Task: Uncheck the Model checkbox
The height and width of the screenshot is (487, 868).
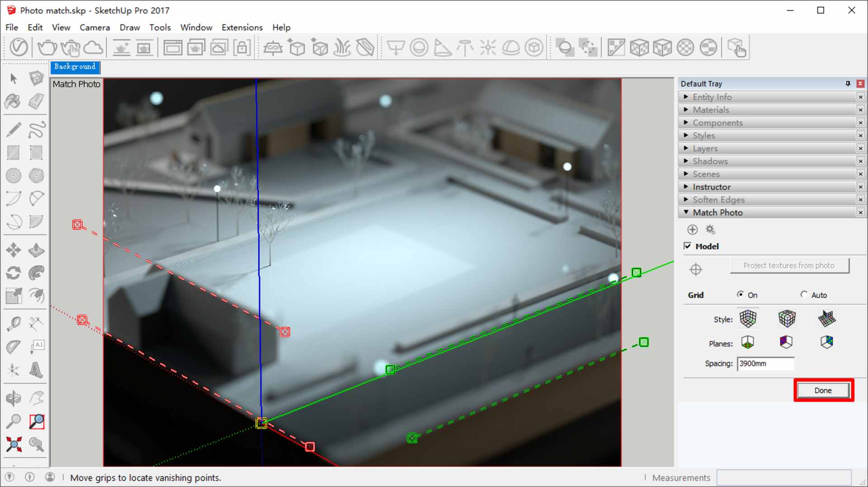Action: (688, 246)
